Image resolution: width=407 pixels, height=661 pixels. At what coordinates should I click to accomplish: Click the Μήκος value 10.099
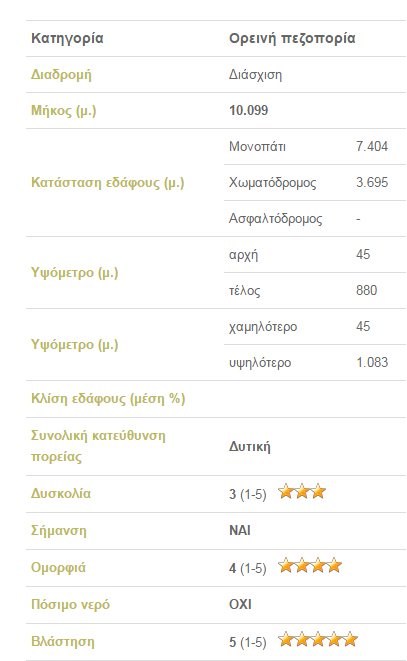(248, 110)
